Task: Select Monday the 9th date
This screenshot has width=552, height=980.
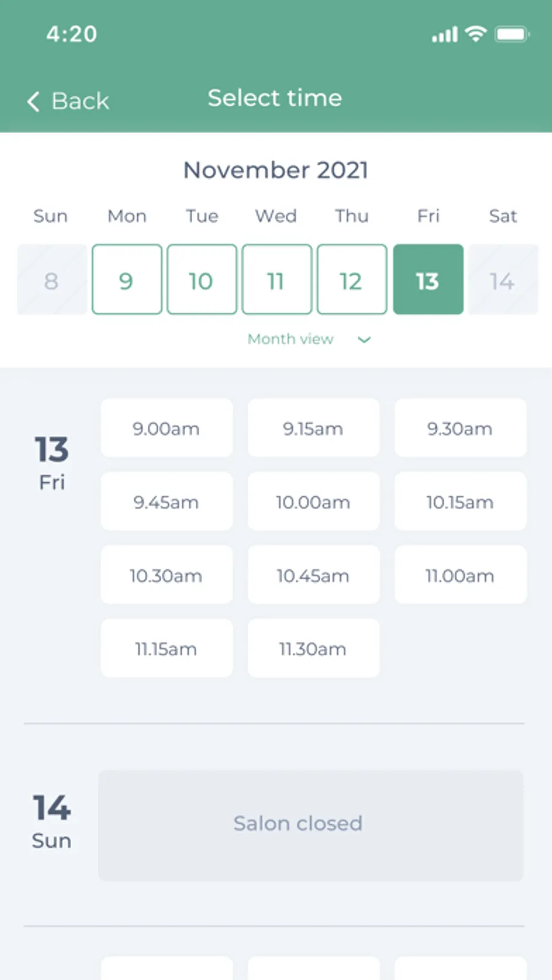Action: pyautogui.click(x=127, y=280)
